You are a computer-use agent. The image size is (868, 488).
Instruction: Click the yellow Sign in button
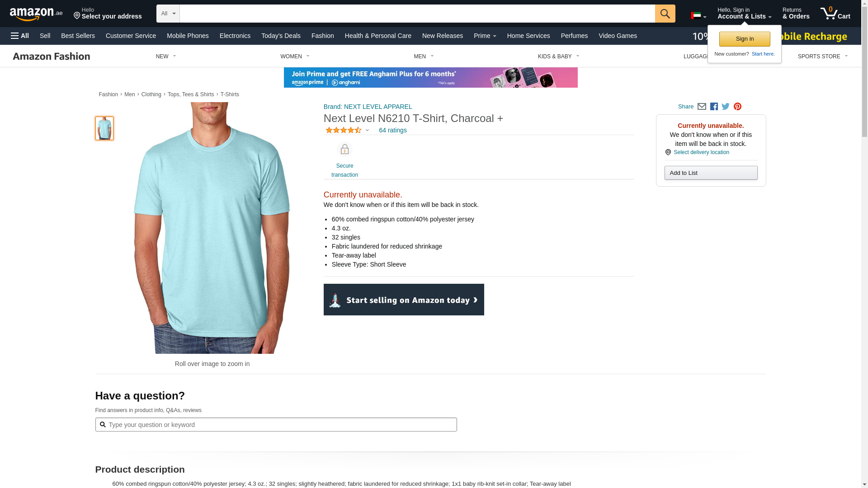point(745,39)
